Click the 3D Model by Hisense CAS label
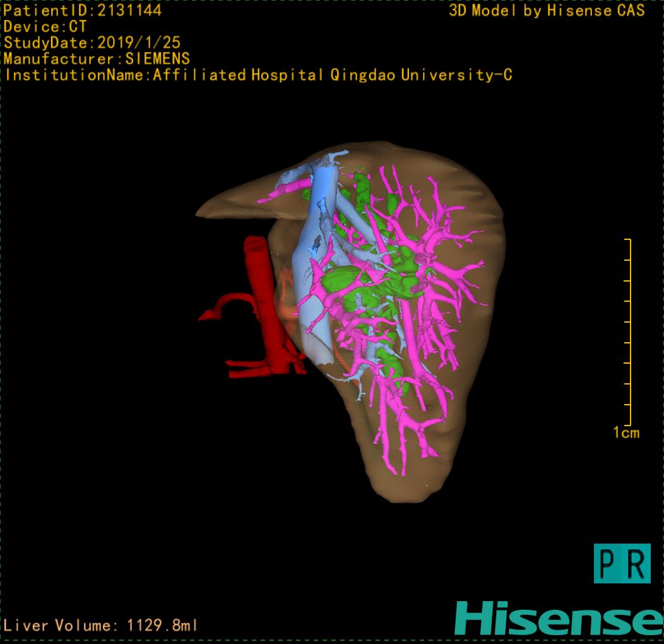The width and height of the screenshot is (664, 644). [x=547, y=10]
